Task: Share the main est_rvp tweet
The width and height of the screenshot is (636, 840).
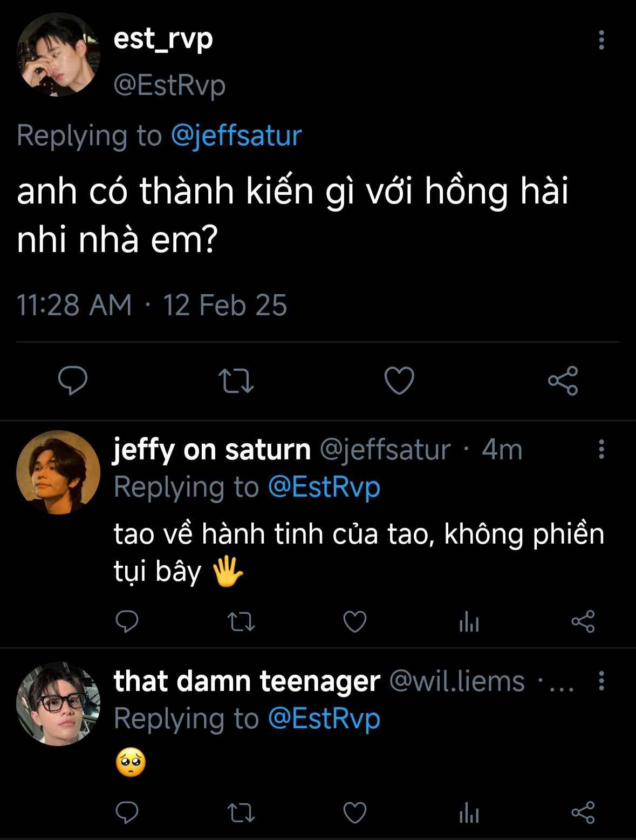Action: coord(563,381)
